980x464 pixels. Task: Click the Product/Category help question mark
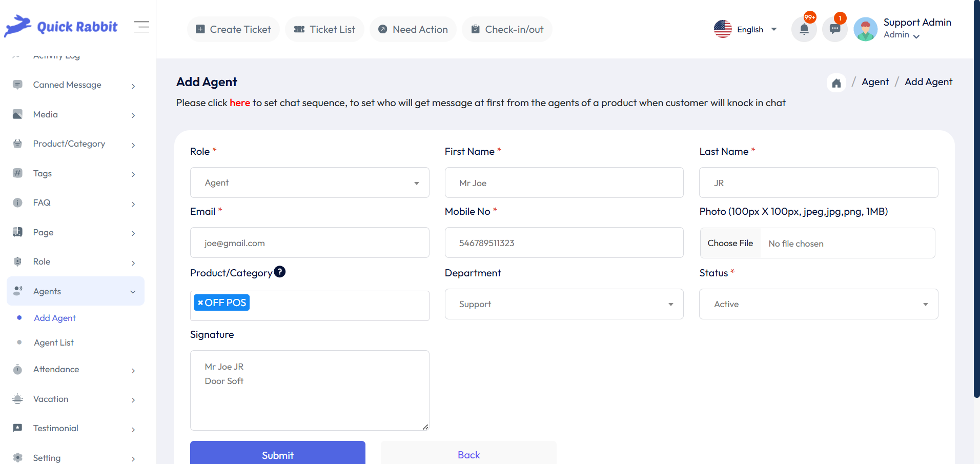point(280,272)
